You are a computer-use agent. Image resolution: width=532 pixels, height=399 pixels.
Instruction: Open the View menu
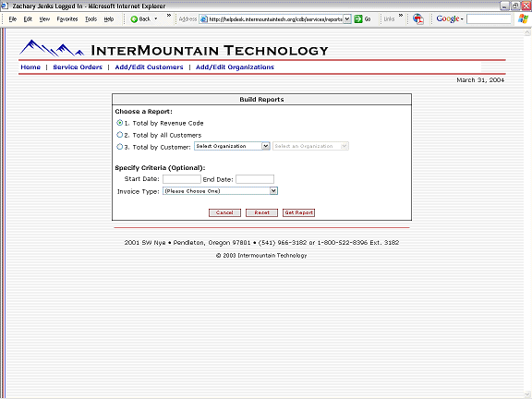(44, 19)
